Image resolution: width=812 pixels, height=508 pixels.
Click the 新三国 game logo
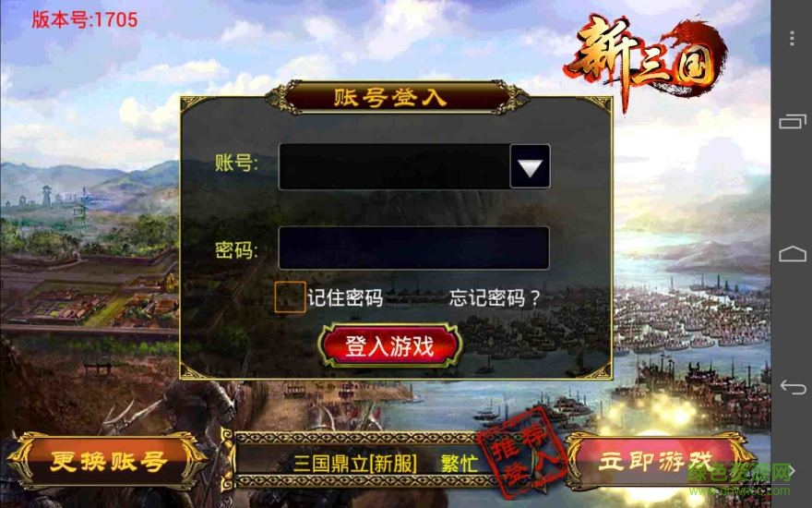pyautogui.click(x=646, y=61)
